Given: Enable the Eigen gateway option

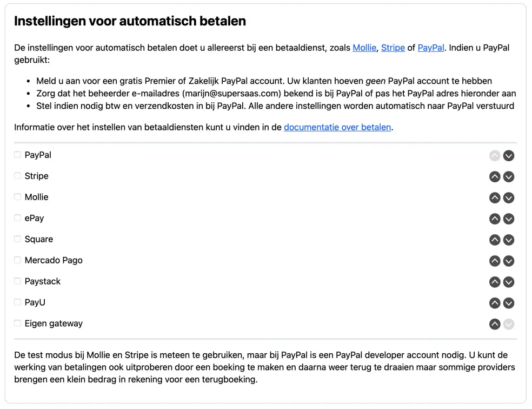Looking at the screenshot, I should (x=17, y=323).
